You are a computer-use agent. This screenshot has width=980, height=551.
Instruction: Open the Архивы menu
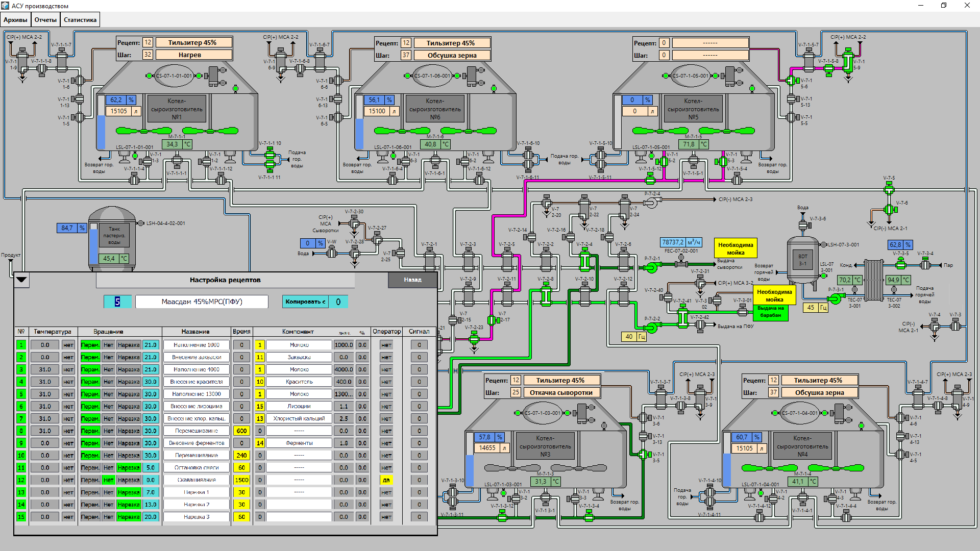tap(15, 20)
